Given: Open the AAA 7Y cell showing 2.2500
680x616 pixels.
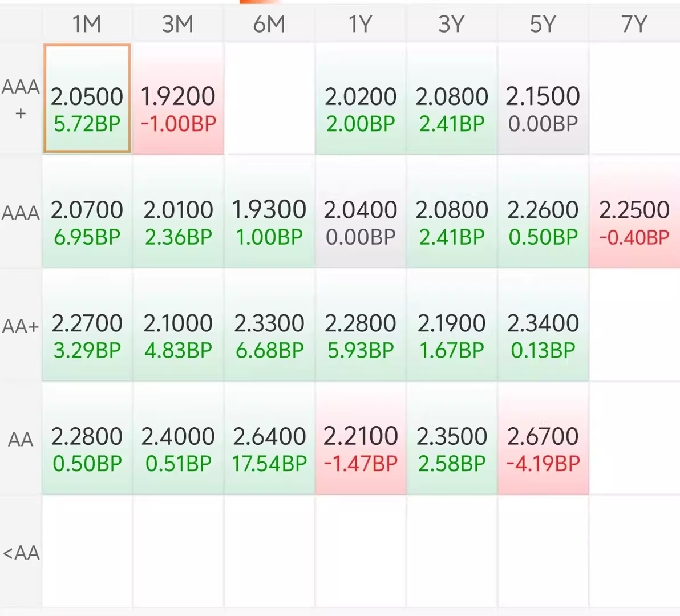Looking at the screenshot, I should point(634,212).
